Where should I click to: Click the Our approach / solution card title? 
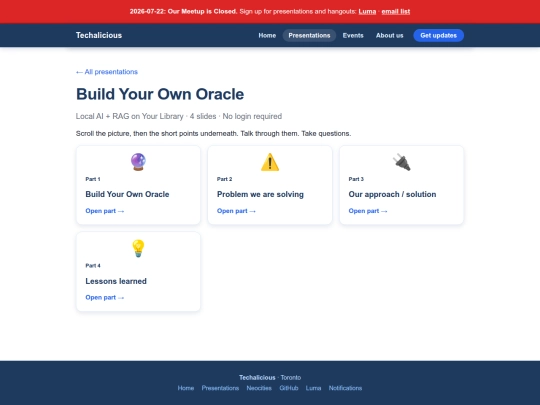pyautogui.click(x=392, y=194)
